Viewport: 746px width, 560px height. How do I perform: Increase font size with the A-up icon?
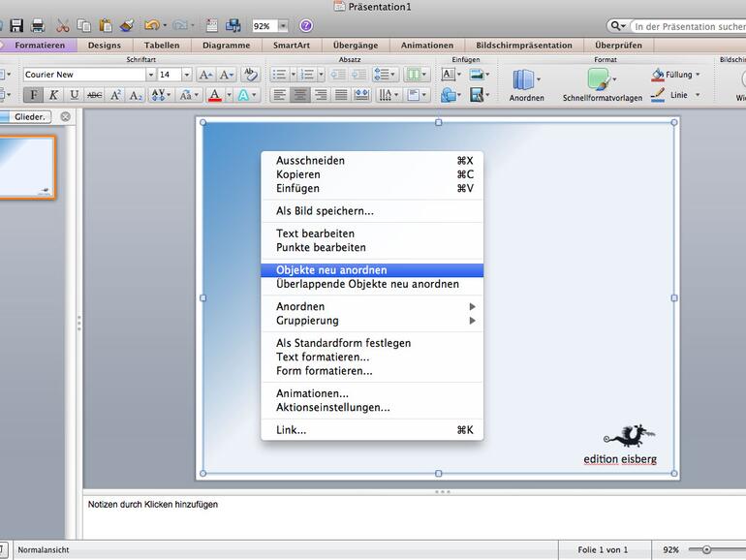[x=205, y=75]
